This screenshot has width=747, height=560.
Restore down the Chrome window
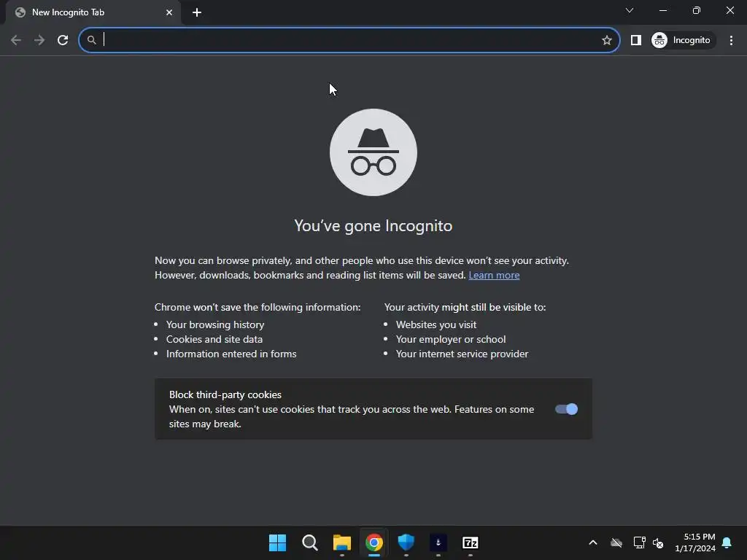pyautogui.click(x=697, y=10)
